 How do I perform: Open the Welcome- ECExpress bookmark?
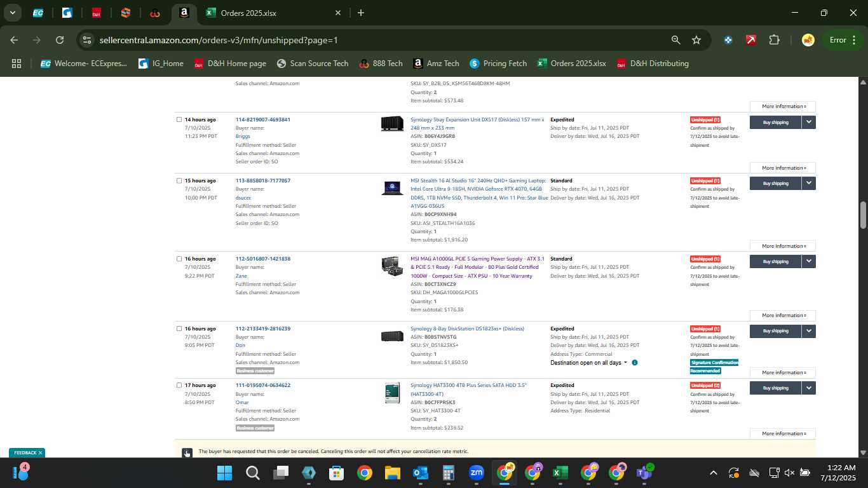(x=84, y=64)
